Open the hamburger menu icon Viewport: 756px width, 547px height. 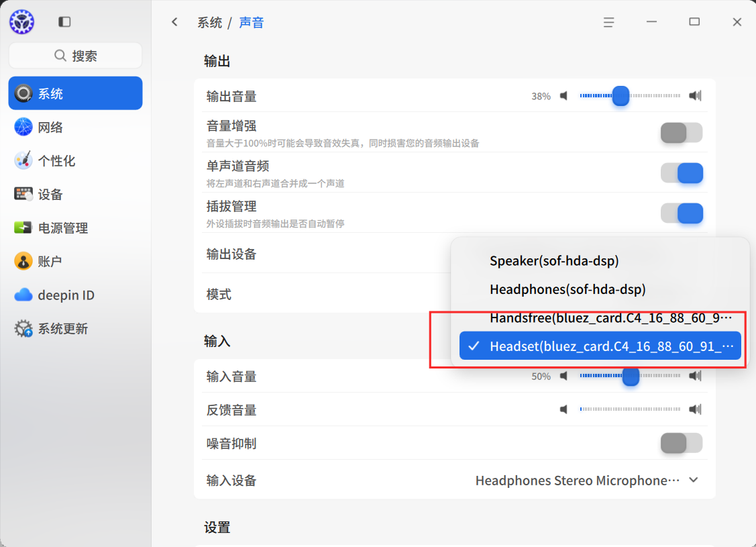608,22
